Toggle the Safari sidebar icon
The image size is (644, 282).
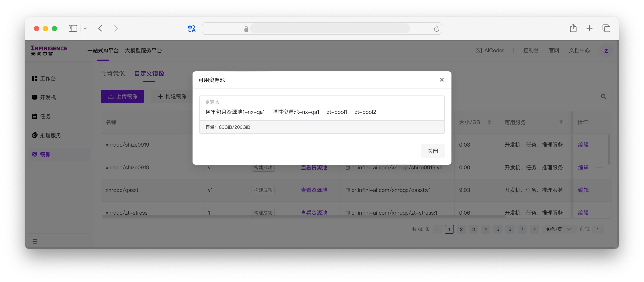(73, 28)
